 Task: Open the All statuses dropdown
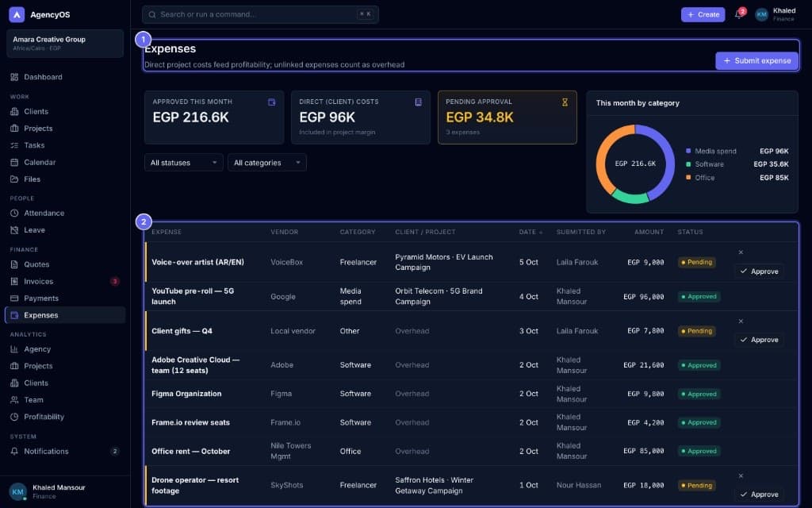click(x=184, y=162)
